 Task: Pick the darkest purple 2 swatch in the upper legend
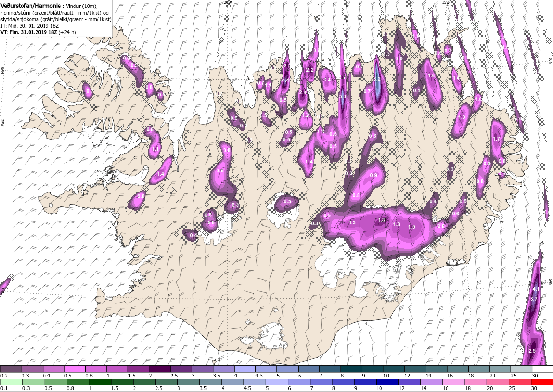pyautogui.click(x=160, y=369)
